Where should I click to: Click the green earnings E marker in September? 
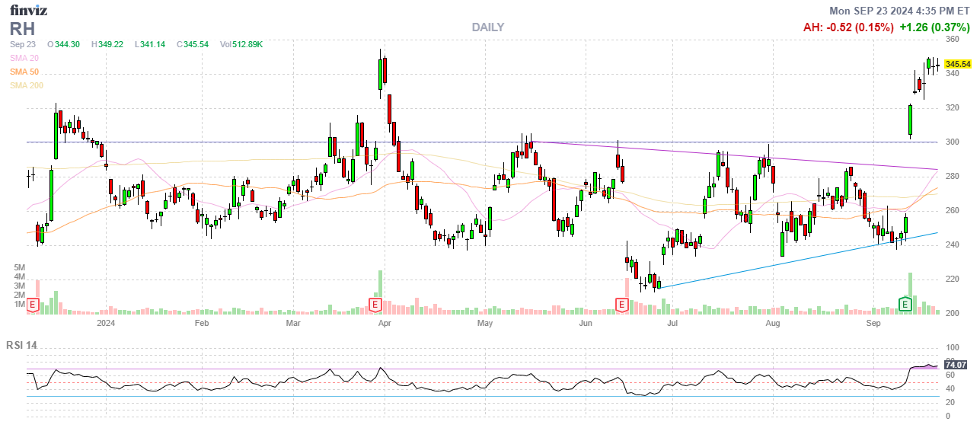point(905,305)
